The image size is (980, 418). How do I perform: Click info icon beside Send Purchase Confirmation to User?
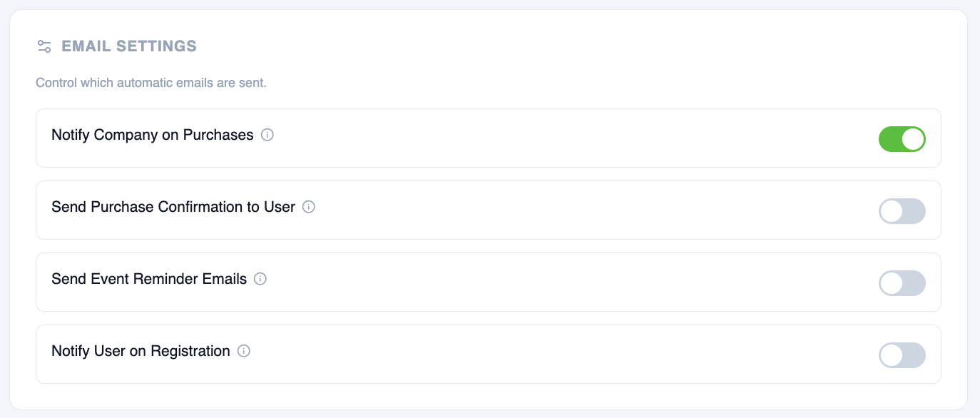[309, 207]
